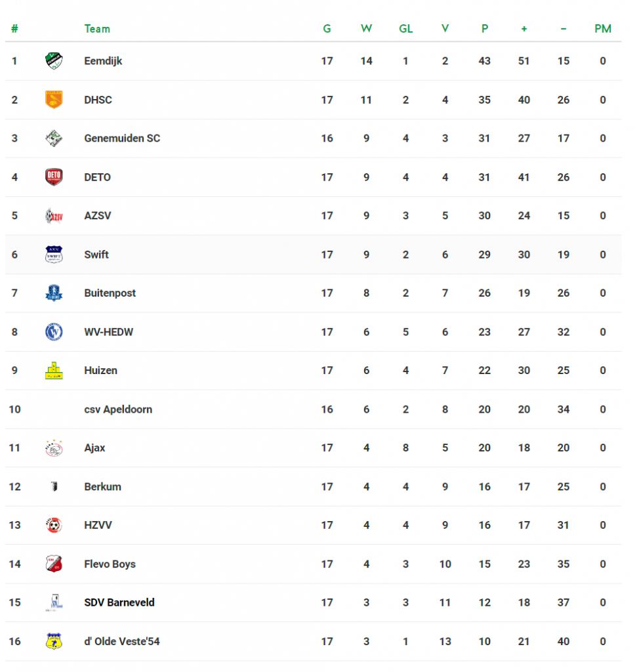
Task: Click the WV-HEDW circular blue logo
Action: (x=54, y=332)
